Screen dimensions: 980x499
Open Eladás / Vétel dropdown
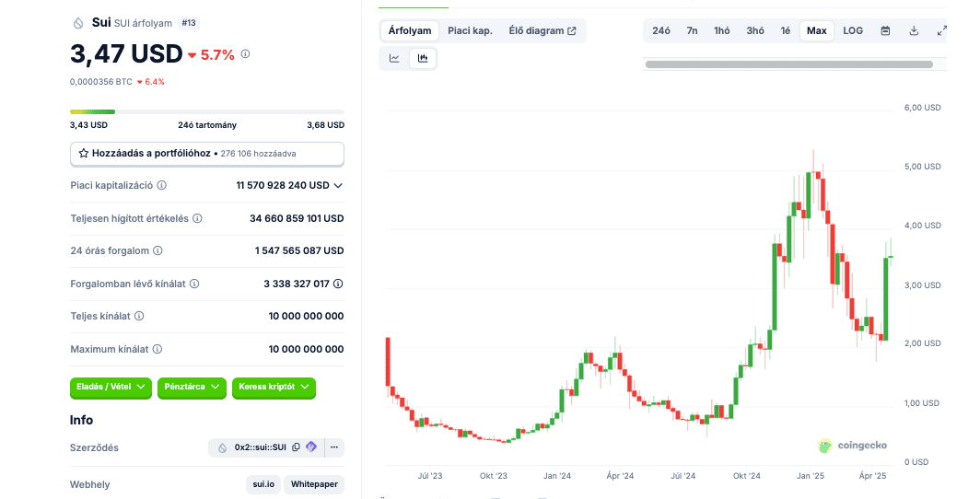111,388
